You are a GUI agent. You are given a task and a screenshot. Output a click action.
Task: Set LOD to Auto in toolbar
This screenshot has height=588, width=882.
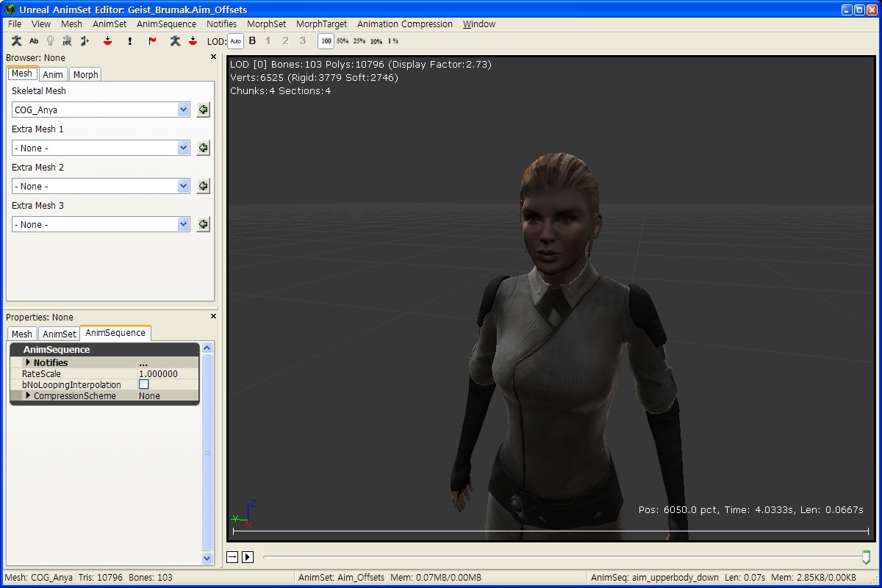tap(235, 41)
